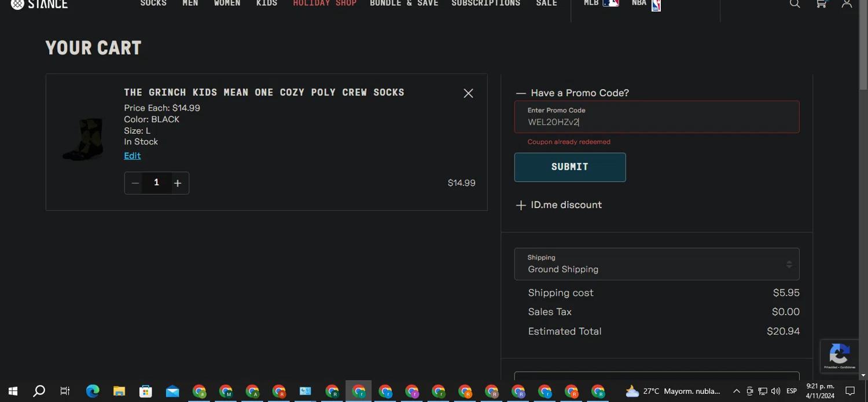Open the Grinch socks product thumbnail
This screenshot has height=402, width=868.
84,140
